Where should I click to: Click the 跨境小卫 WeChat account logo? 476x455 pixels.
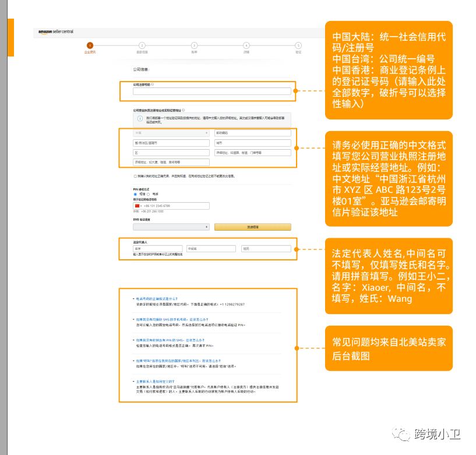pos(402,434)
